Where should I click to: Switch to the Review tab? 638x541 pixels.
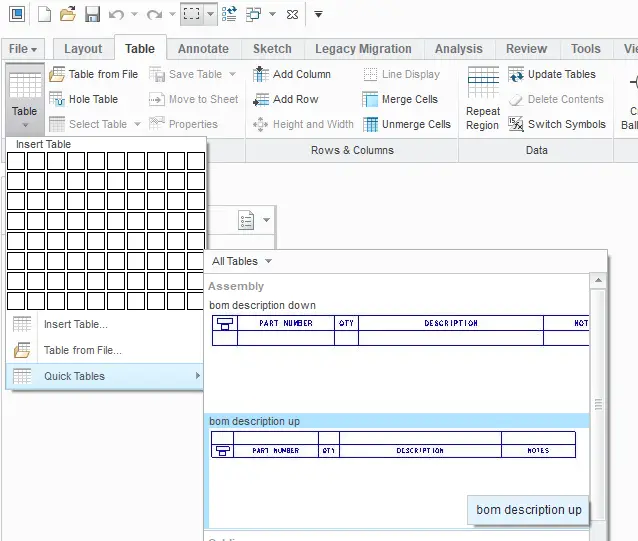(527, 49)
